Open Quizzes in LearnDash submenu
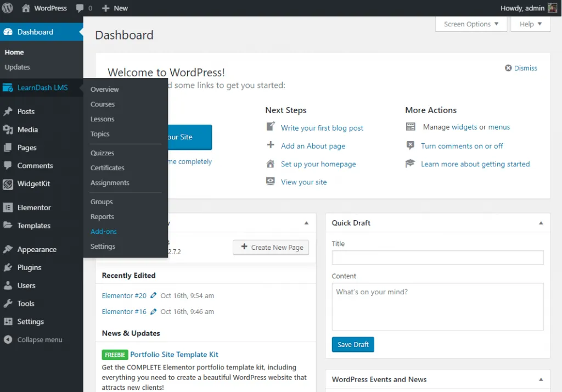This screenshot has width=562, height=392. coord(102,153)
